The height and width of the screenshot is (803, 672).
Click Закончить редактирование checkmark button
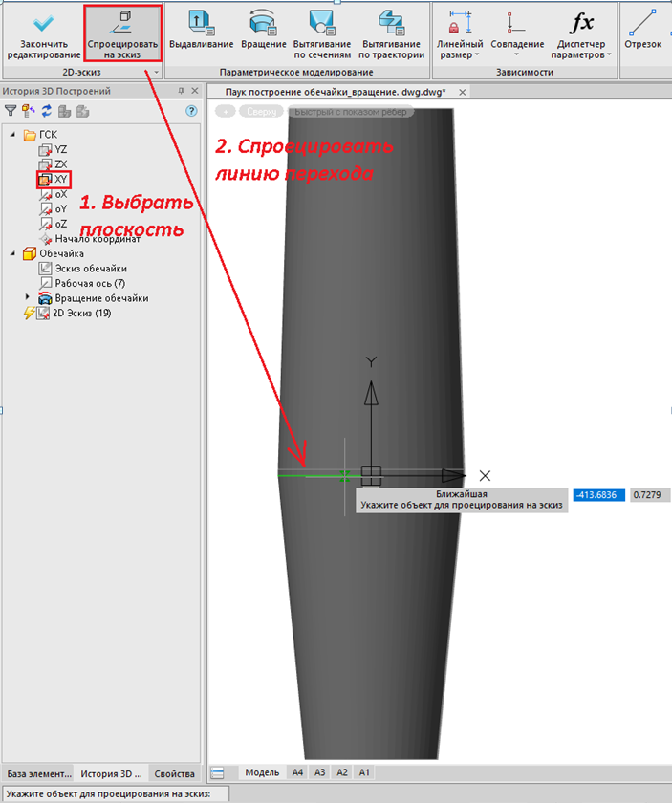tap(37, 34)
